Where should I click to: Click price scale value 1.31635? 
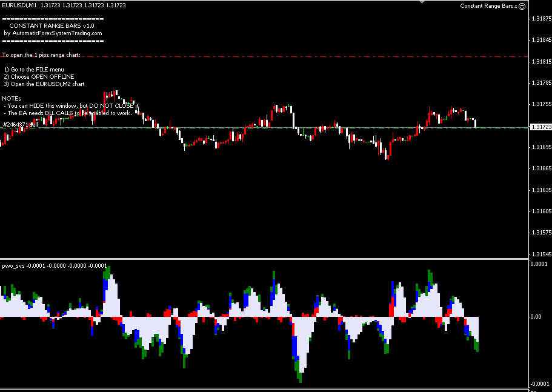[x=542, y=190]
